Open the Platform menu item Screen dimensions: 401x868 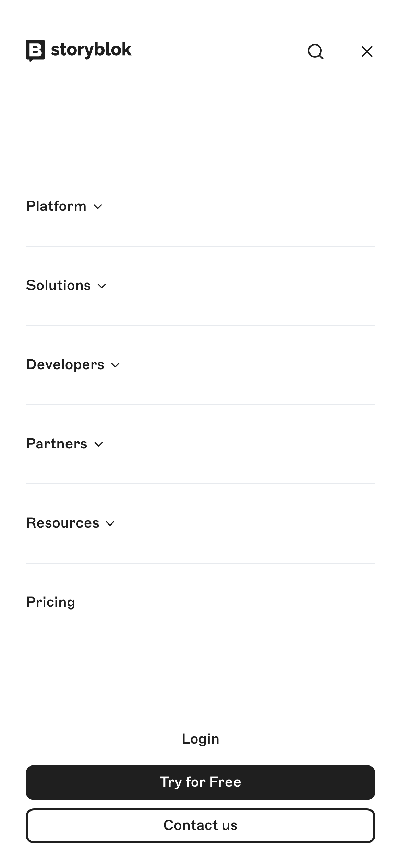pos(56,206)
